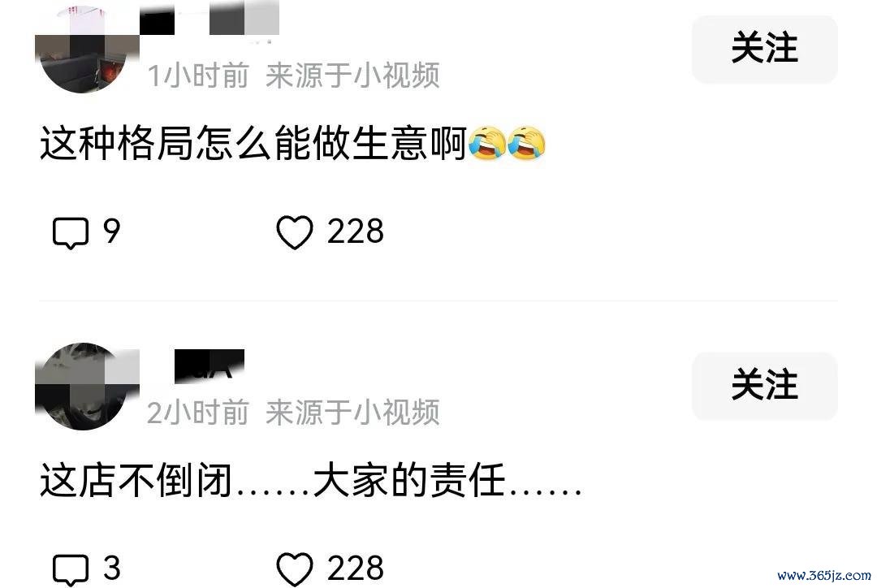Follow the second commenter via 关注
877x588 pixels.
point(765,386)
